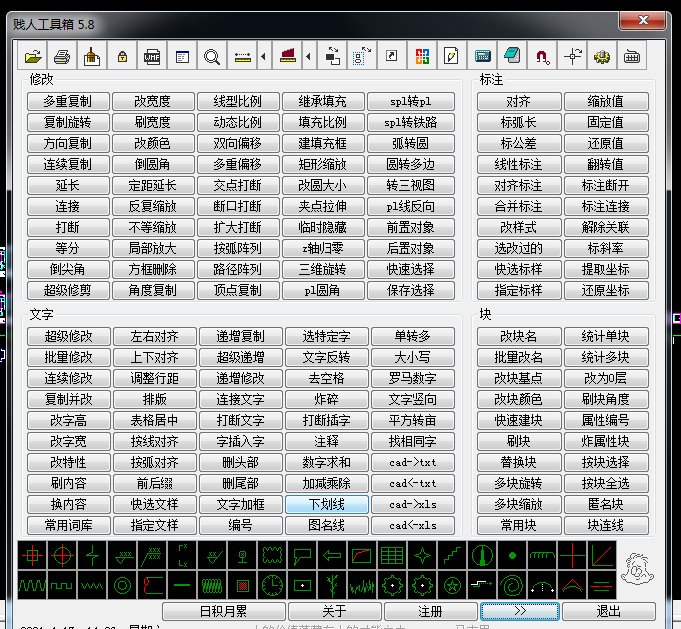681x629 pixels.
Task: Click the green coil spring symbol
Action: click(212, 586)
